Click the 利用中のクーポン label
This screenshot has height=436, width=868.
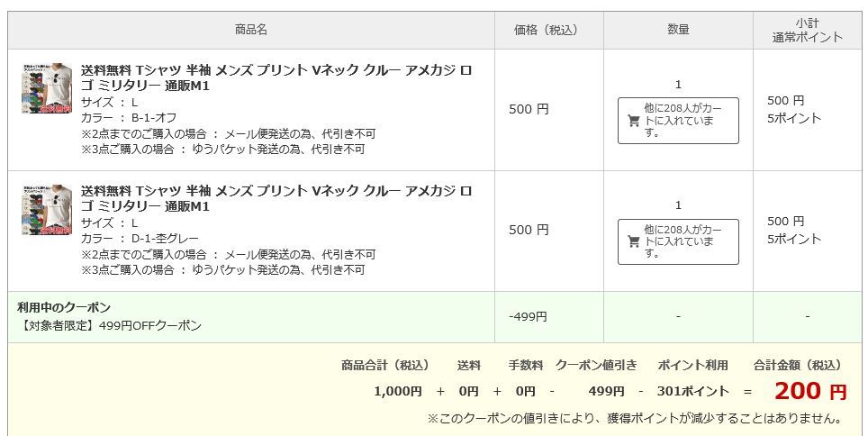click(x=64, y=307)
